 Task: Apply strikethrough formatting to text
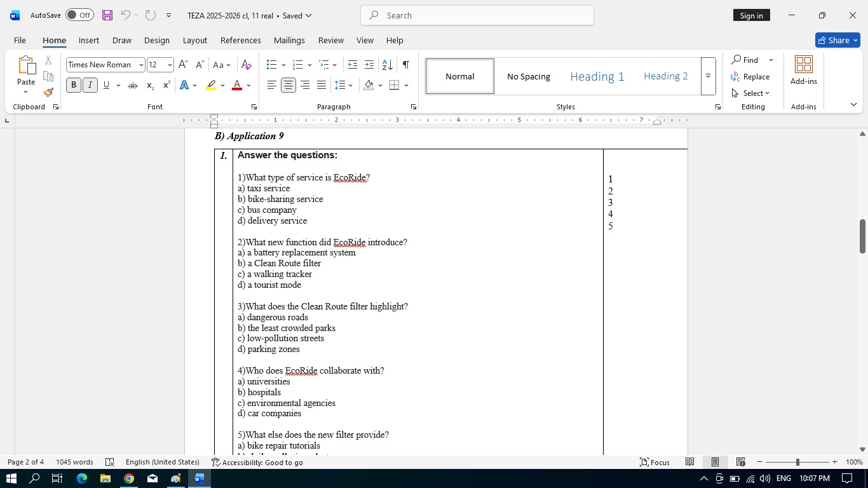(132, 85)
